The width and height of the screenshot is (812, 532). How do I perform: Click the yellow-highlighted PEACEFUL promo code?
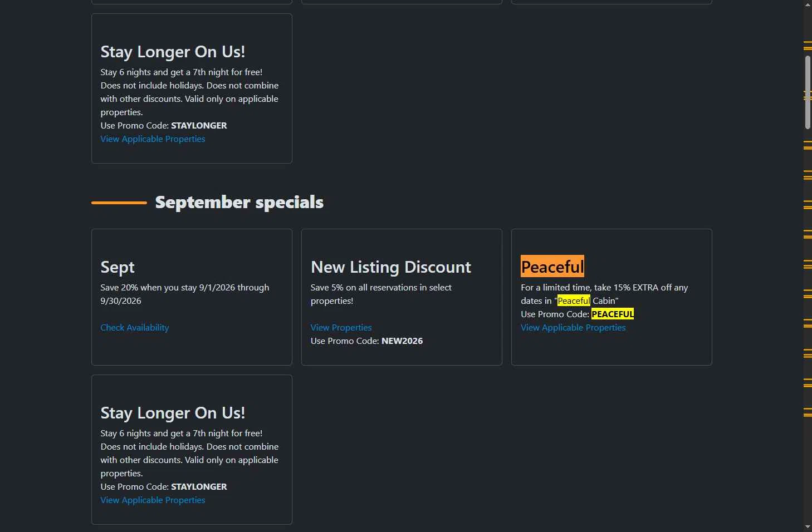click(613, 314)
